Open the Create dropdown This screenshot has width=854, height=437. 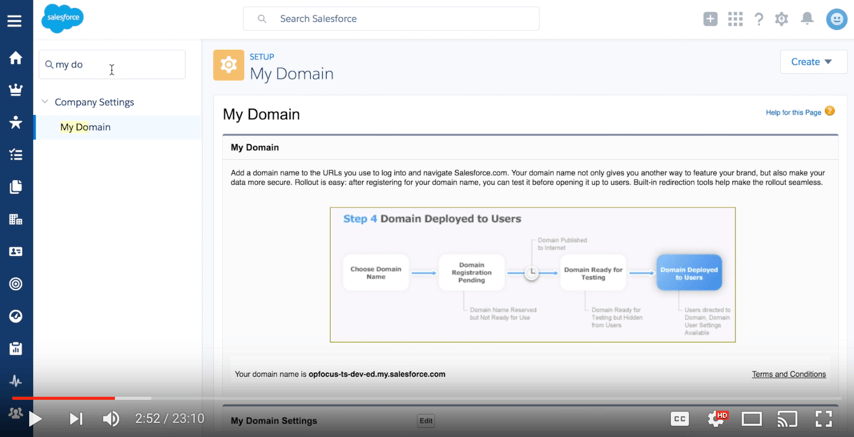[812, 62]
